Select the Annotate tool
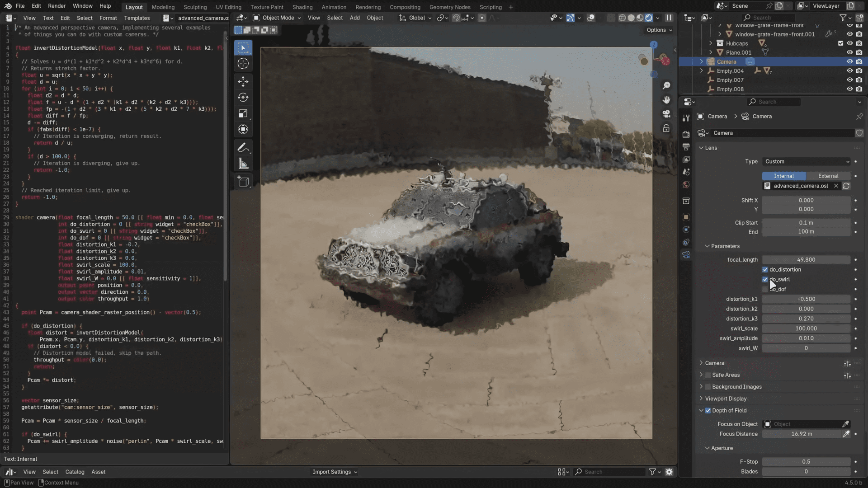 [243, 147]
